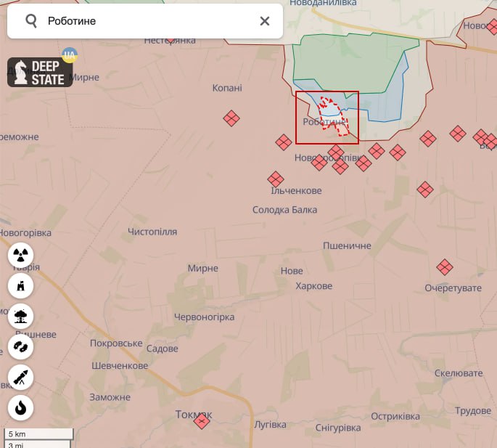Click the Пшеничне village label
This screenshot has height=448, width=497.
[347, 246]
